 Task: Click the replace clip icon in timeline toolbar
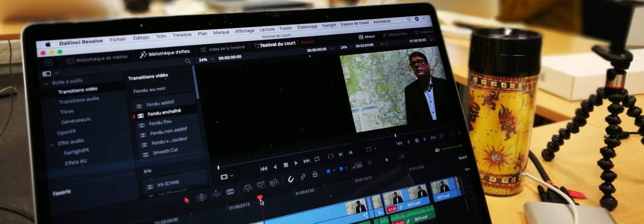click(274, 183)
